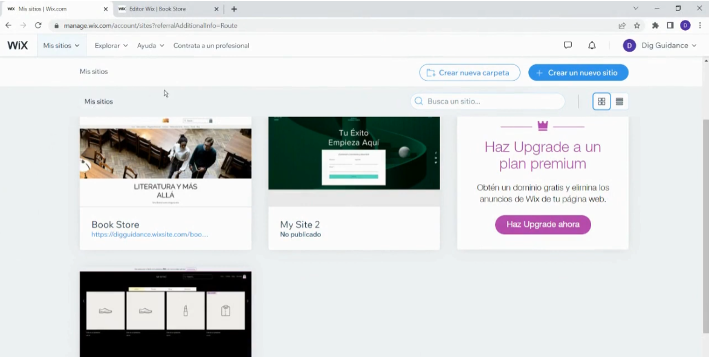
Task: Open the chat messages icon
Action: [568, 45]
